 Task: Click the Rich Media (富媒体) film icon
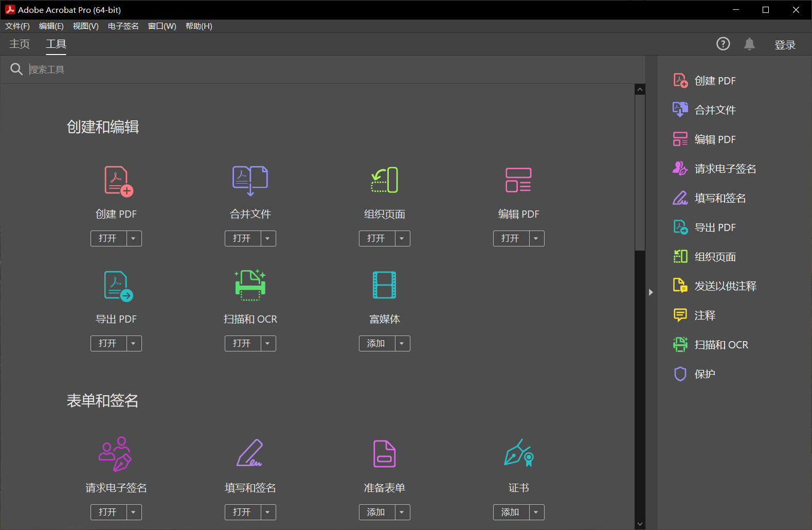(x=385, y=285)
